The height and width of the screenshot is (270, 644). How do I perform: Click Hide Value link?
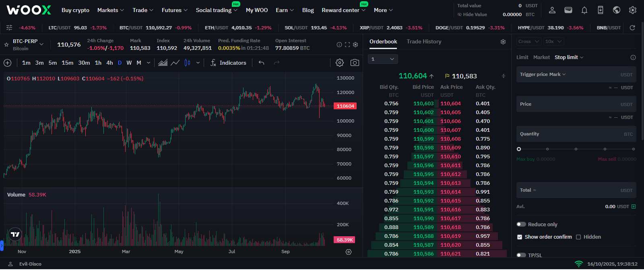(x=472, y=14)
